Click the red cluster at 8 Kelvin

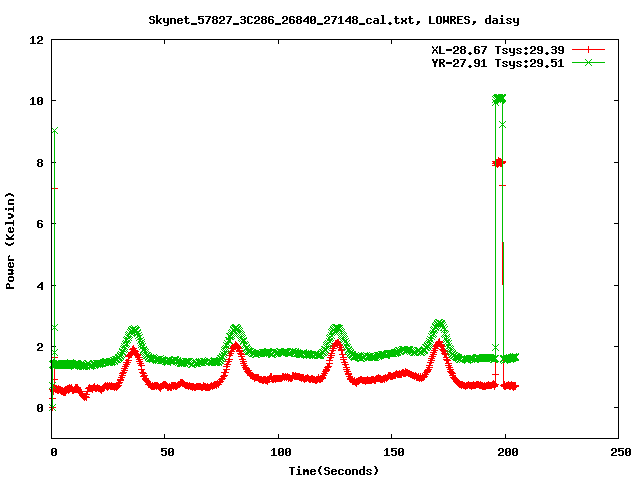tap(498, 162)
